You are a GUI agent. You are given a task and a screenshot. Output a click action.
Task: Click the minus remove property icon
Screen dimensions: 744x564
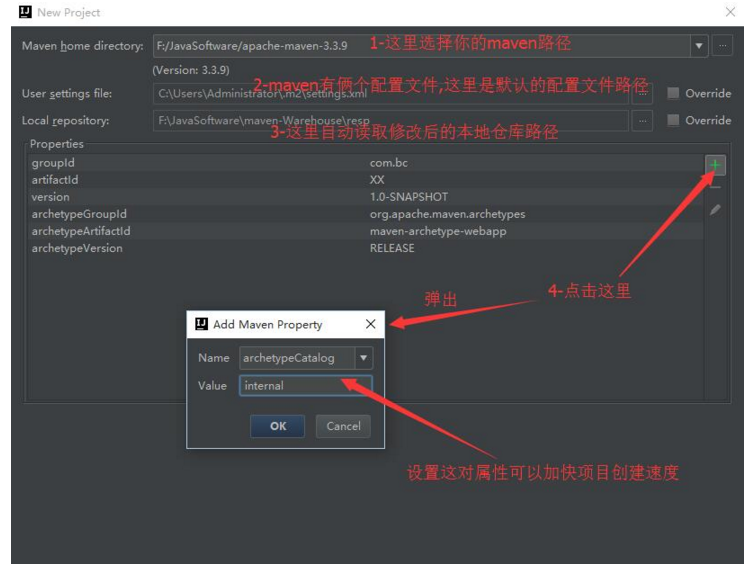[x=715, y=187]
